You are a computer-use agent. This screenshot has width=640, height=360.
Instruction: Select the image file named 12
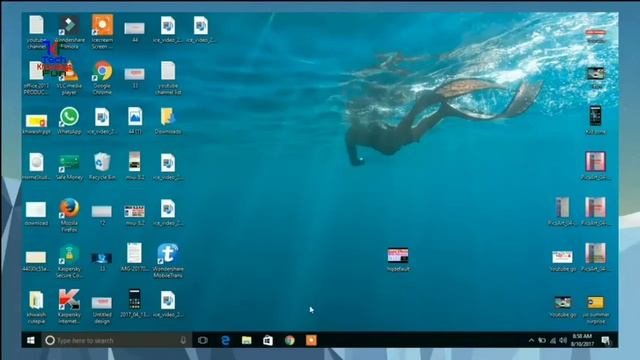102,215
